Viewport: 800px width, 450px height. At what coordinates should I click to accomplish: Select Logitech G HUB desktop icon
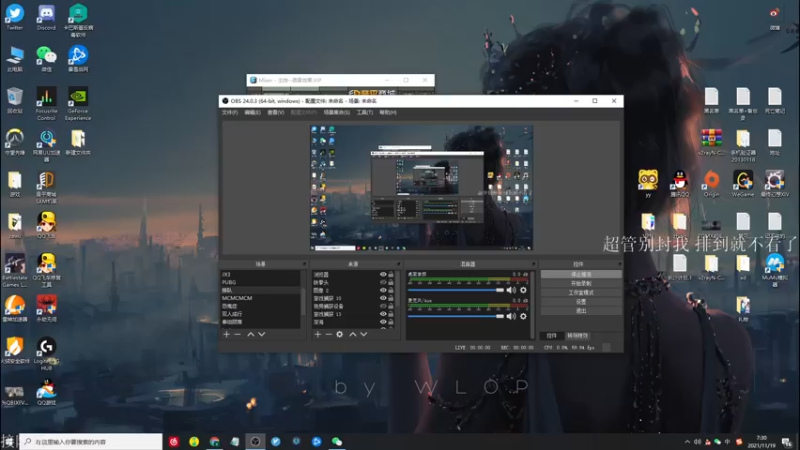pyautogui.click(x=46, y=354)
